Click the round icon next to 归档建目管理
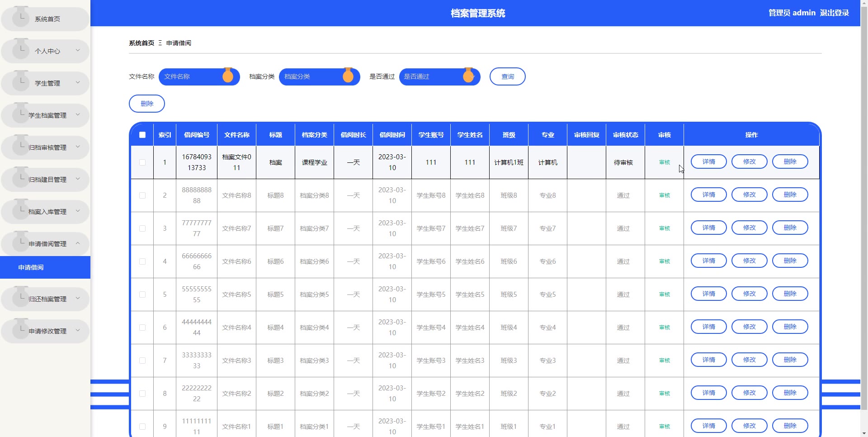This screenshot has width=868, height=437. 21,178
